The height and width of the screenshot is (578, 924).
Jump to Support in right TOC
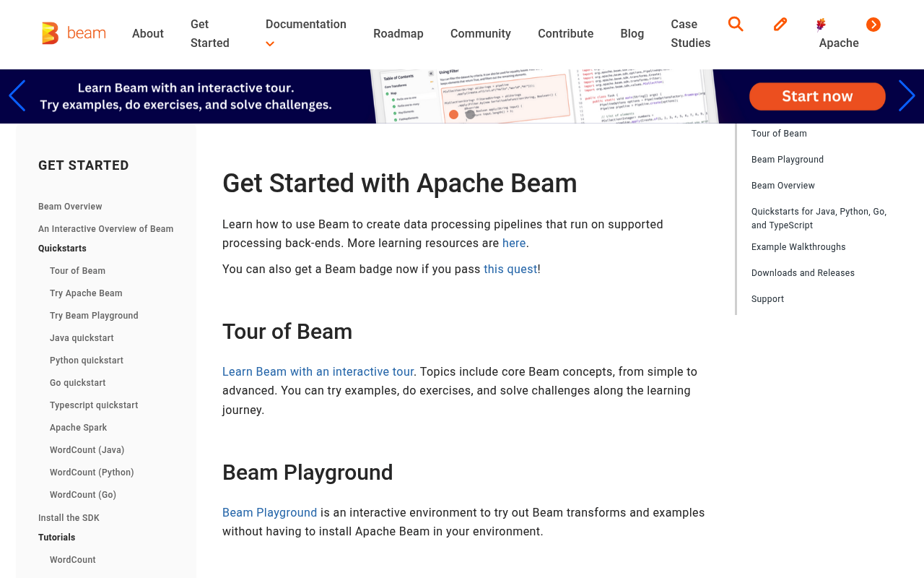coord(767,299)
